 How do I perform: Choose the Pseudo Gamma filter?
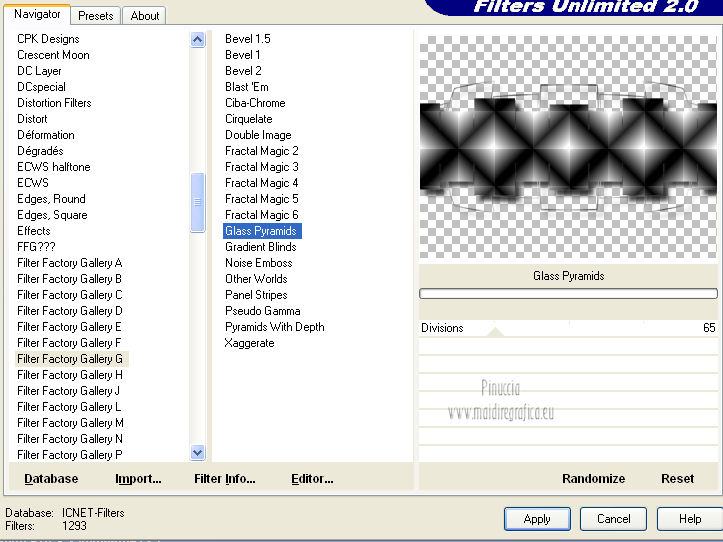pos(262,311)
